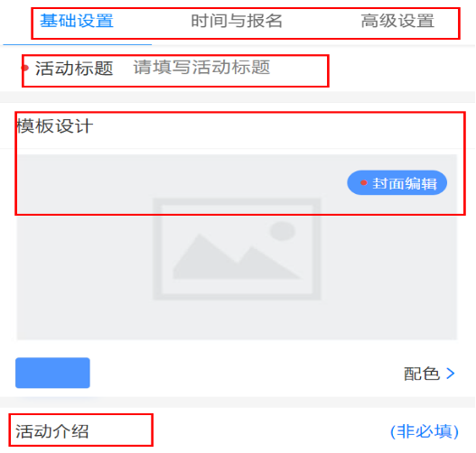Click the red dot inside 封面编辑 button
Viewport: 476px width, 453px height.
click(363, 183)
